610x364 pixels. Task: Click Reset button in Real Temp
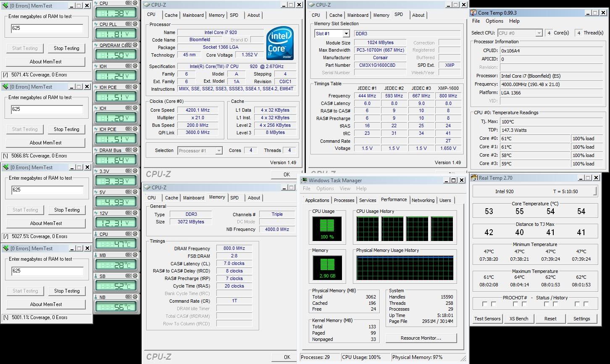tap(550, 319)
